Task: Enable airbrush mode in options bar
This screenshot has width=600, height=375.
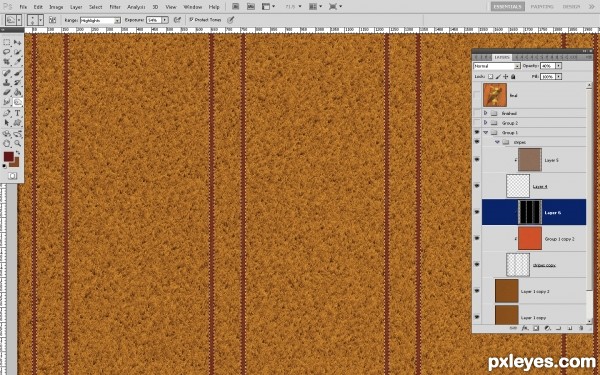Action: tap(177, 20)
